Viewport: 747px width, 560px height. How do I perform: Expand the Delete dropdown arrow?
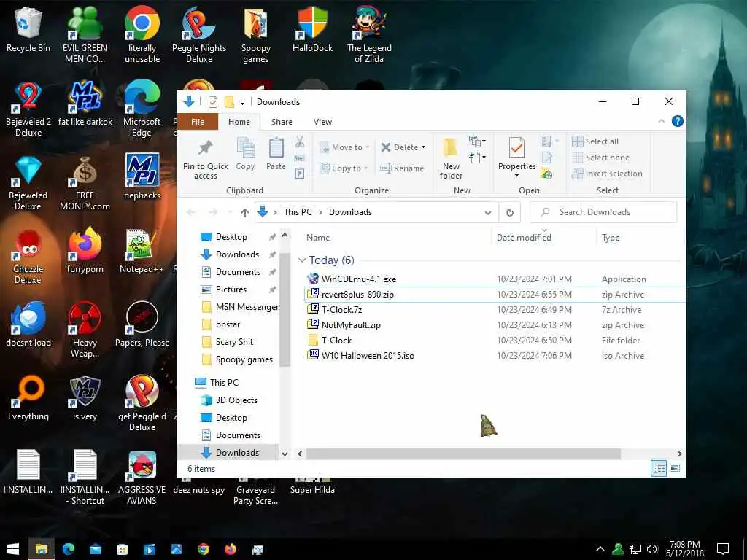(424, 147)
